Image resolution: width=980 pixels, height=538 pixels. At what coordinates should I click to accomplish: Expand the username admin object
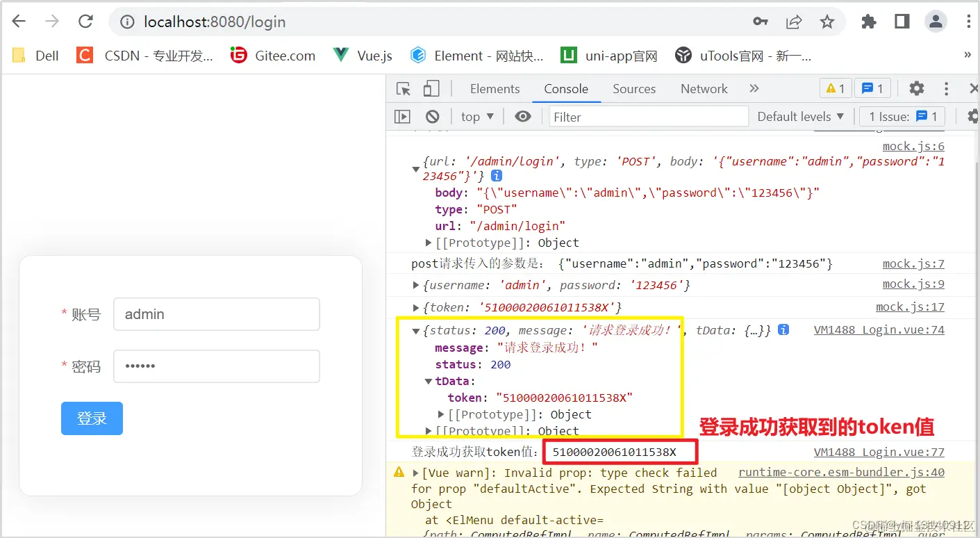click(x=416, y=285)
